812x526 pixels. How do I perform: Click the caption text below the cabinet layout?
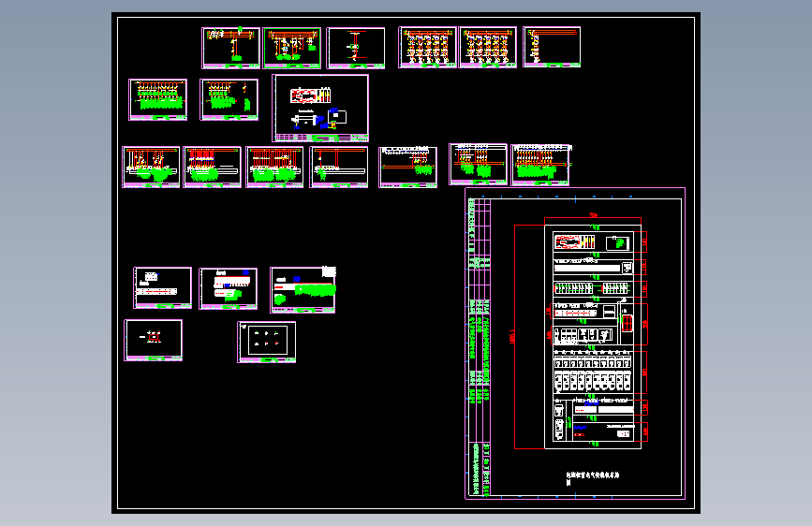click(593, 478)
